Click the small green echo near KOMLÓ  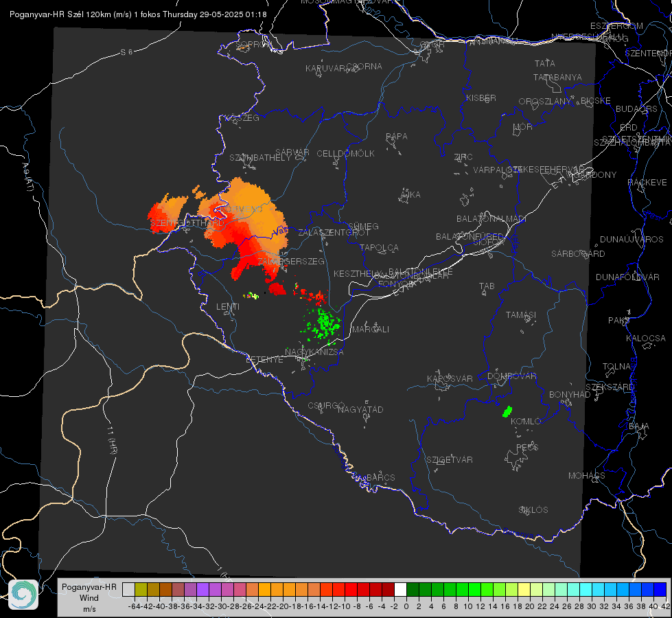tap(507, 411)
